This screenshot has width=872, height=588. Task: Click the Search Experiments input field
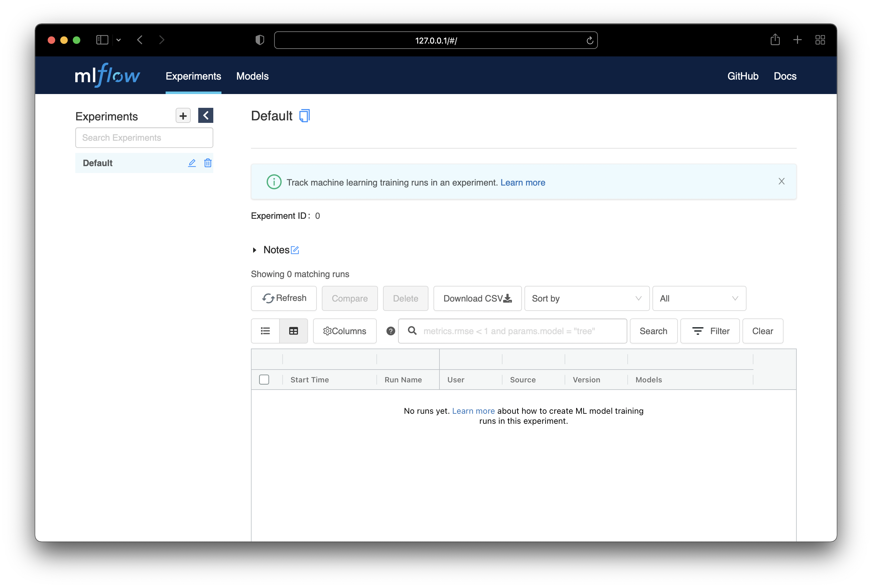144,138
